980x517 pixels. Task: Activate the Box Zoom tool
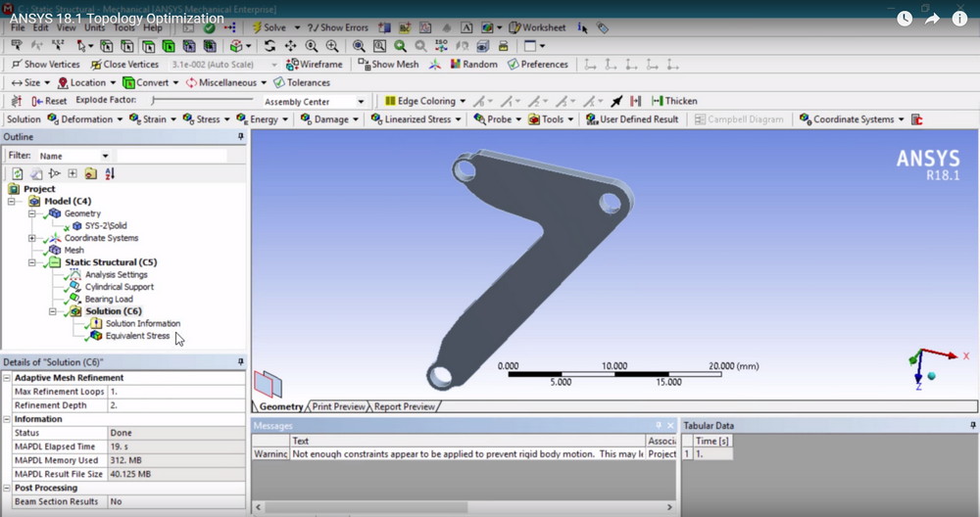click(332, 46)
